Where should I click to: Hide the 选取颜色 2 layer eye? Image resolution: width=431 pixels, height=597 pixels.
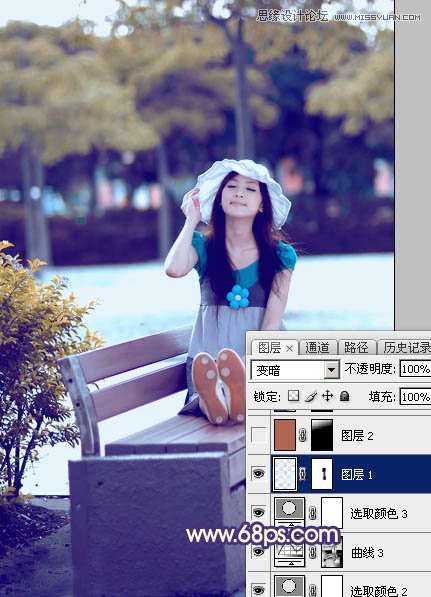click(259, 590)
